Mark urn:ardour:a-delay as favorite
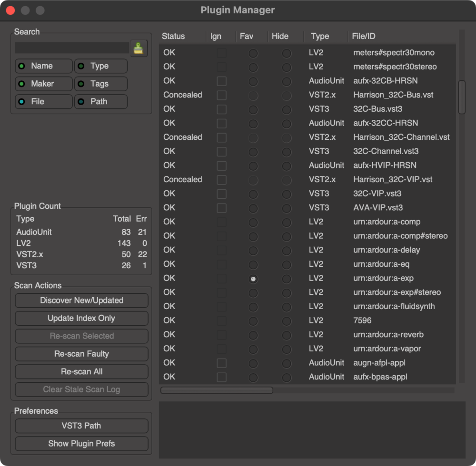 coord(253,250)
